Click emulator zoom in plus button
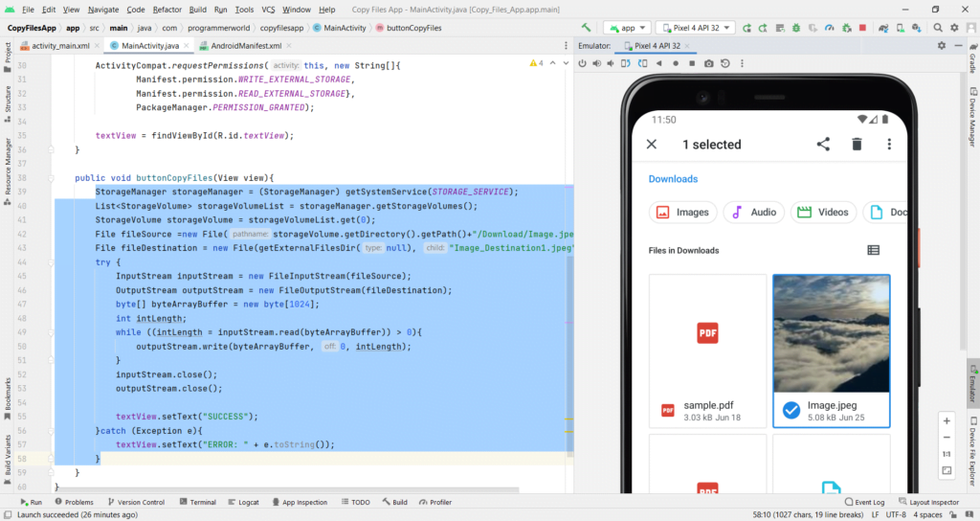This screenshot has height=521, width=980. click(x=947, y=421)
